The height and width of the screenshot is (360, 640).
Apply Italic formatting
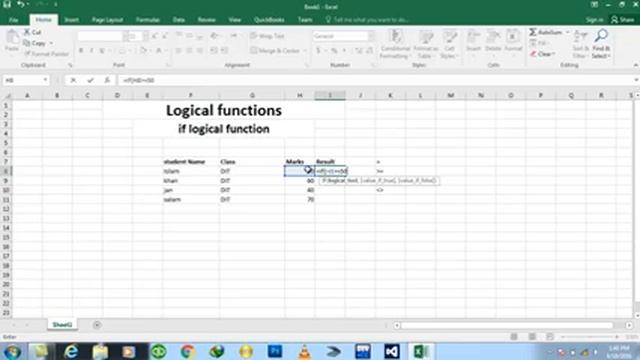[x=91, y=51]
